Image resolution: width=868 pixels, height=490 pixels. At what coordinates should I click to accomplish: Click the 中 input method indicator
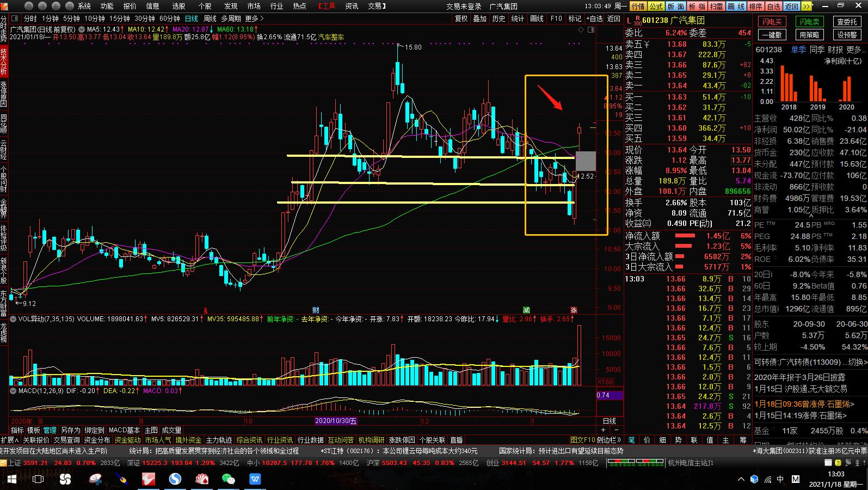(x=781, y=480)
